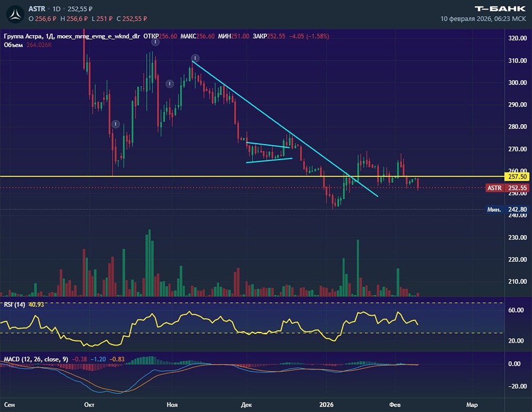Click the header close value C 252,55 ₽
Viewport: 532px width, 412px height.
131,19
